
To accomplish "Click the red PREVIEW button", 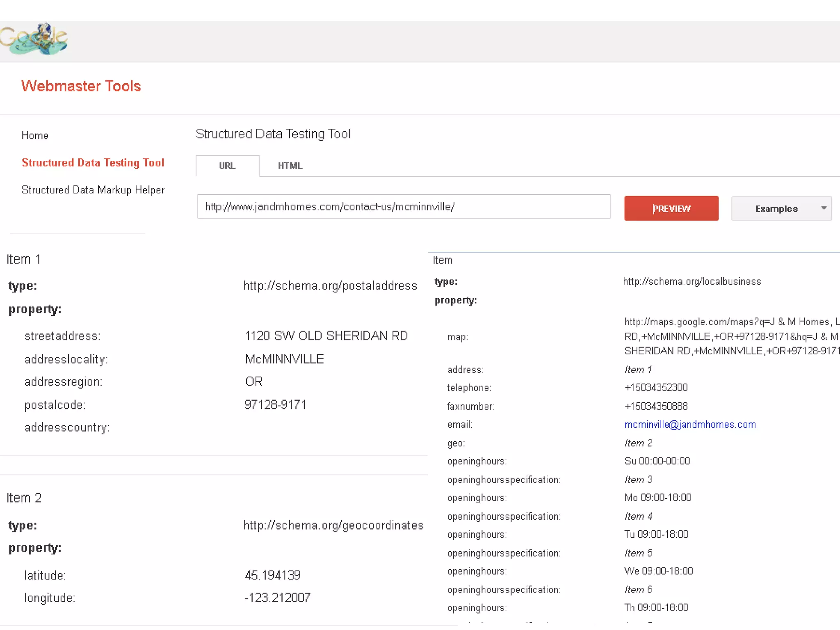I will (x=671, y=208).
